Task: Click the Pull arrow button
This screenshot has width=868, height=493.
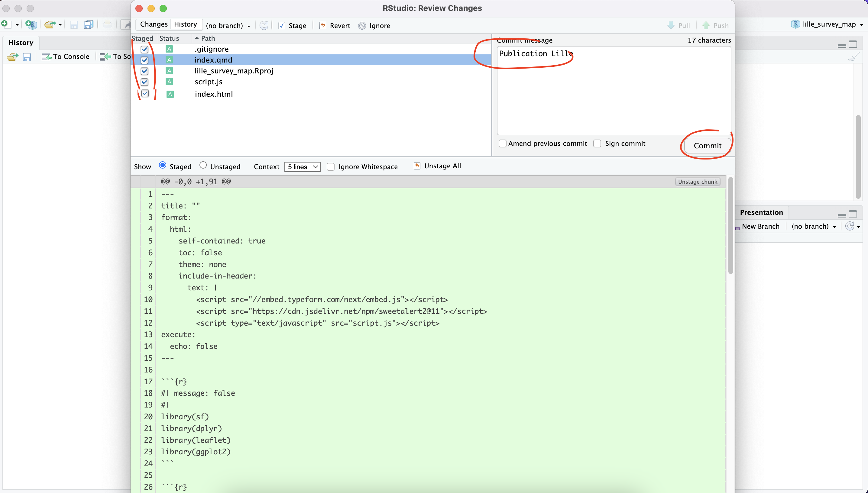Action: pyautogui.click(x=678, y=26)
